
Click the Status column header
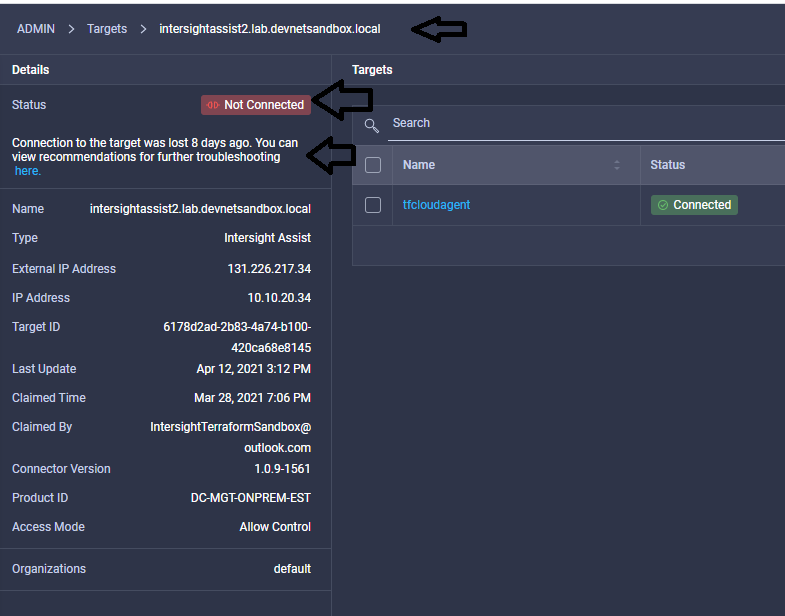(x=667, y=165)
